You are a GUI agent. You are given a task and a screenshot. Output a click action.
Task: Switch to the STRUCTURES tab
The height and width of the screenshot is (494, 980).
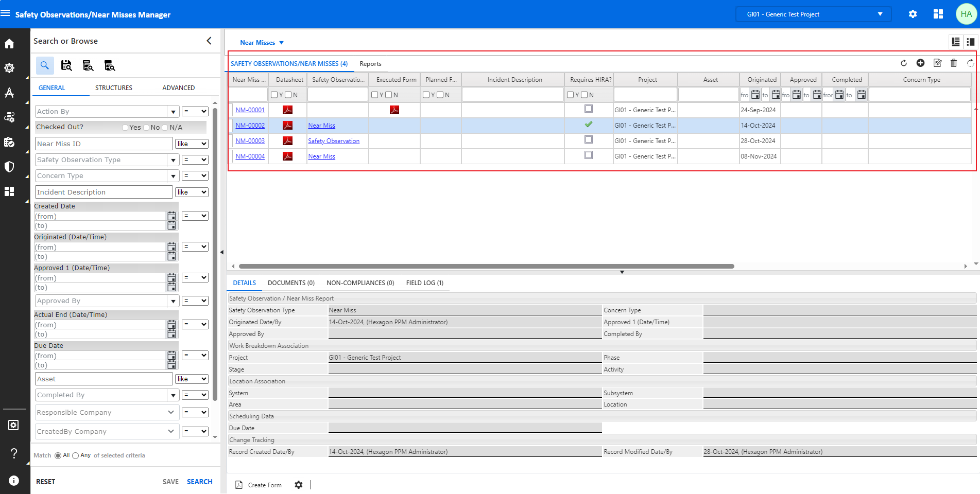click(114, 88)
